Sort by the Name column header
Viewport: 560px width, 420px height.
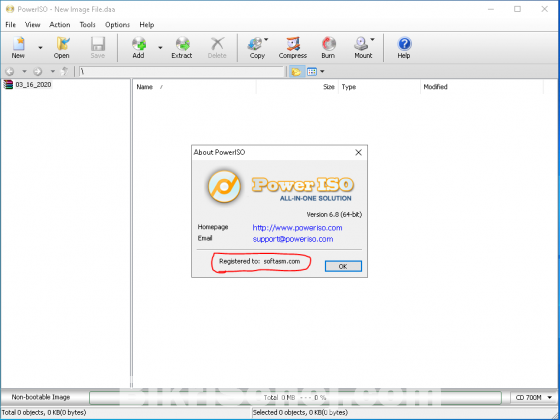[195, 87]
